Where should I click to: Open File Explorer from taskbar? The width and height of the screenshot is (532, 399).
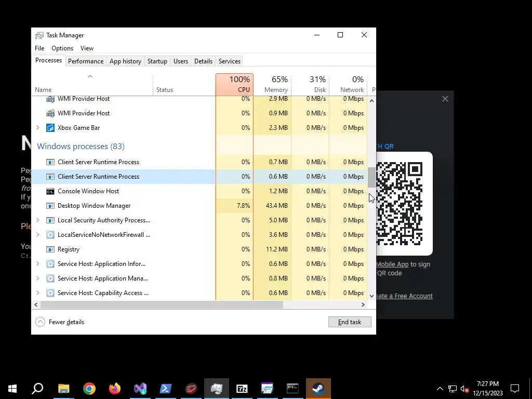(63, 389)
